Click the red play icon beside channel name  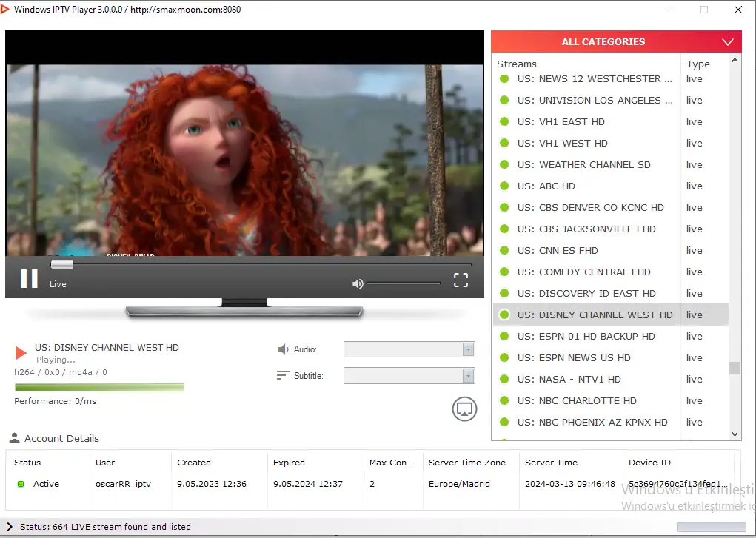click(x=21, y=353)
